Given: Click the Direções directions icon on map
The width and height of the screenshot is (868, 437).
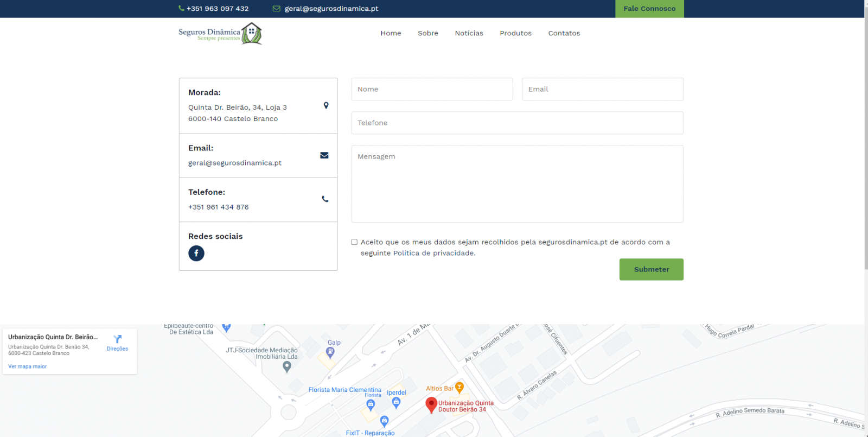Looking at the screenshot, I should tap(117, 340).
